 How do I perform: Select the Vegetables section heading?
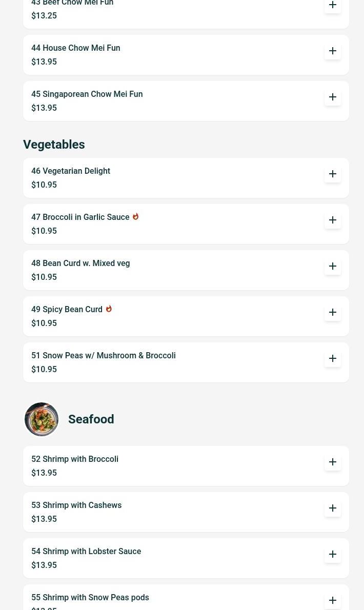tap(54, 145)
